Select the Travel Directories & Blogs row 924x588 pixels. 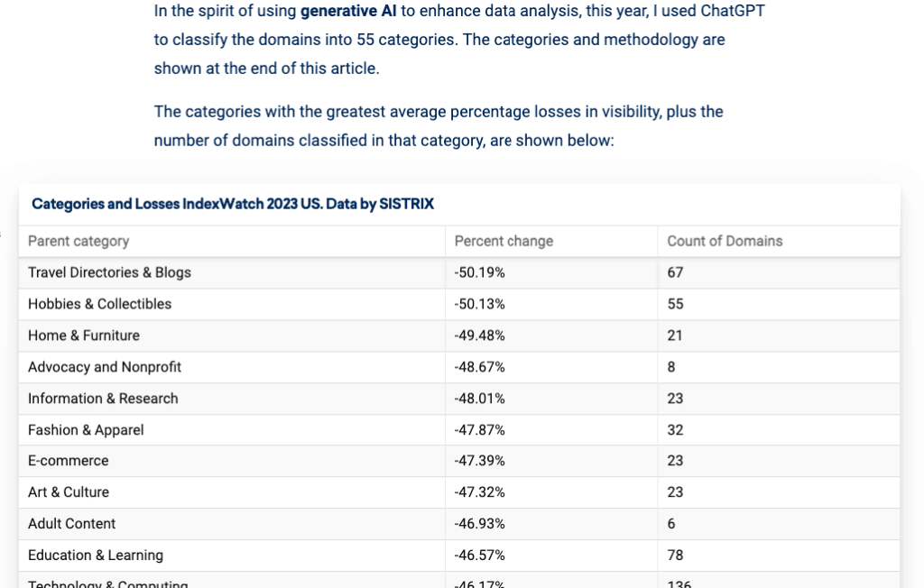[x=109, y=272]
